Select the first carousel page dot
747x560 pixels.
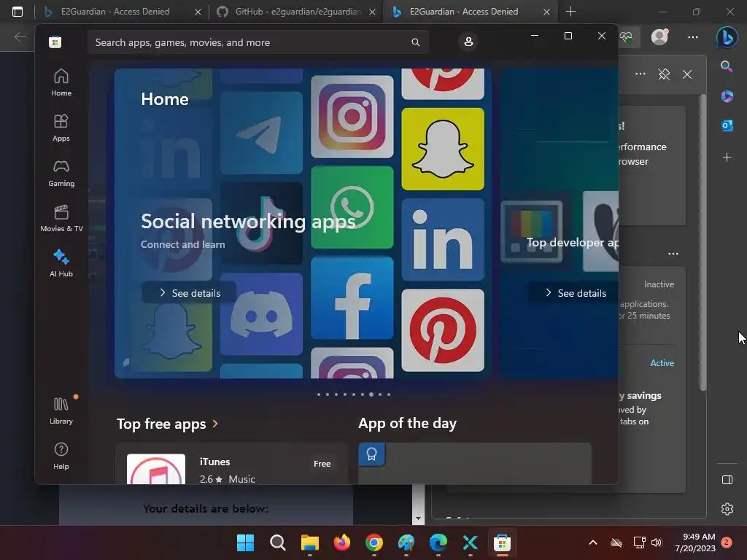click(x=319, y=394)
